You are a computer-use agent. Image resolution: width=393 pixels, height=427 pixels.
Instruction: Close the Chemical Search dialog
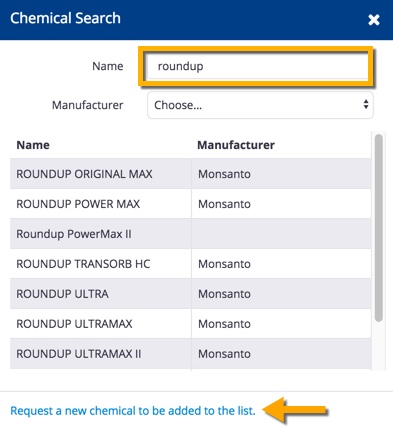coord(374,20)
